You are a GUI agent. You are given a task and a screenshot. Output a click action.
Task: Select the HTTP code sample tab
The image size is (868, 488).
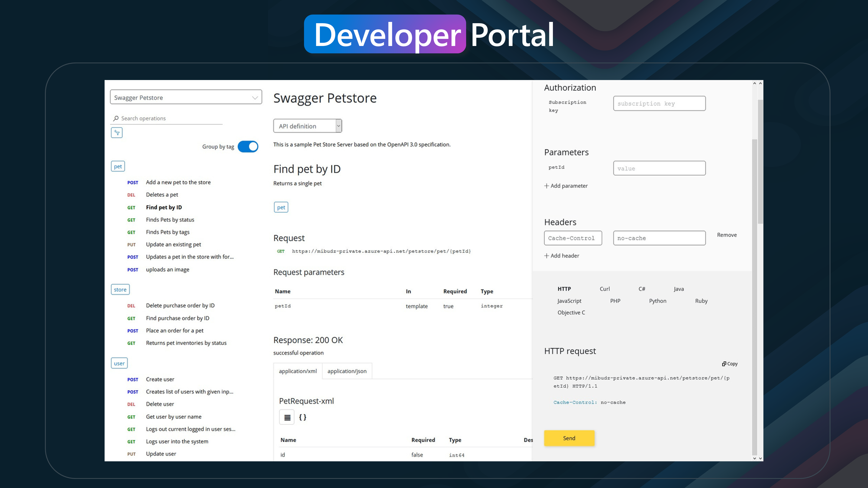[x=564, y=289]
